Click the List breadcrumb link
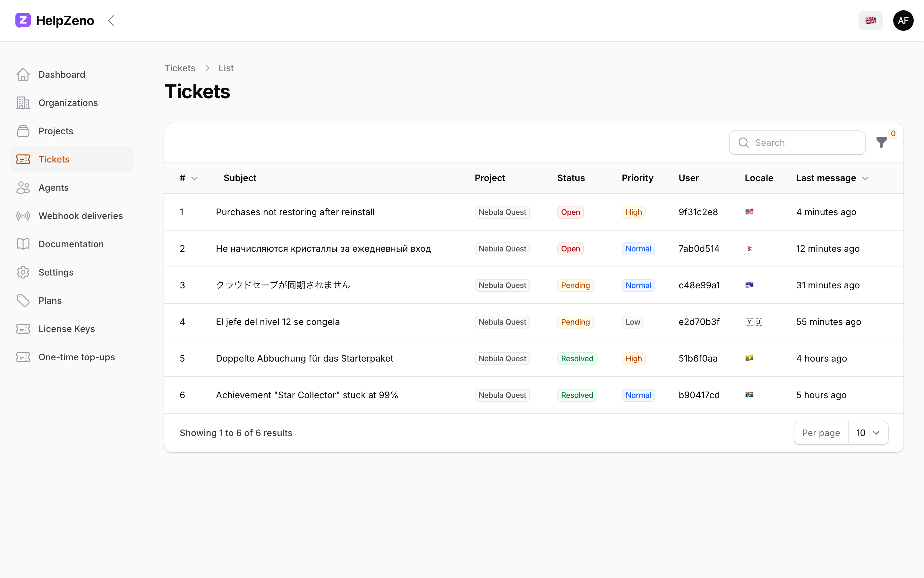The image size is (924, 578). coord(226,68)
